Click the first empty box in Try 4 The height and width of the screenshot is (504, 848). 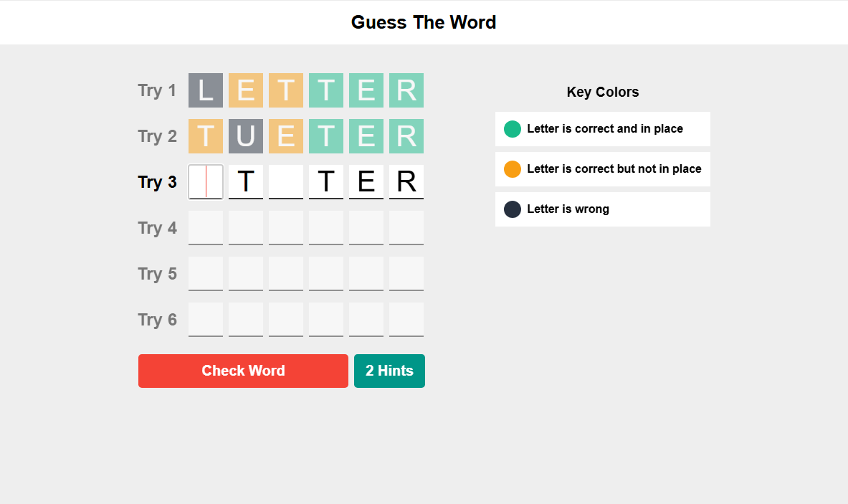[206, 228]
